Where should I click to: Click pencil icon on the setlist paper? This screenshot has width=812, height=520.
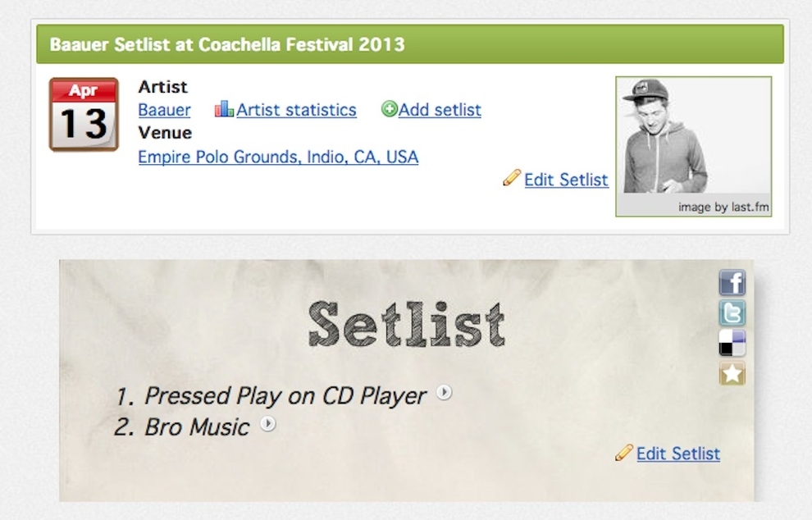[x=624, y=452]
